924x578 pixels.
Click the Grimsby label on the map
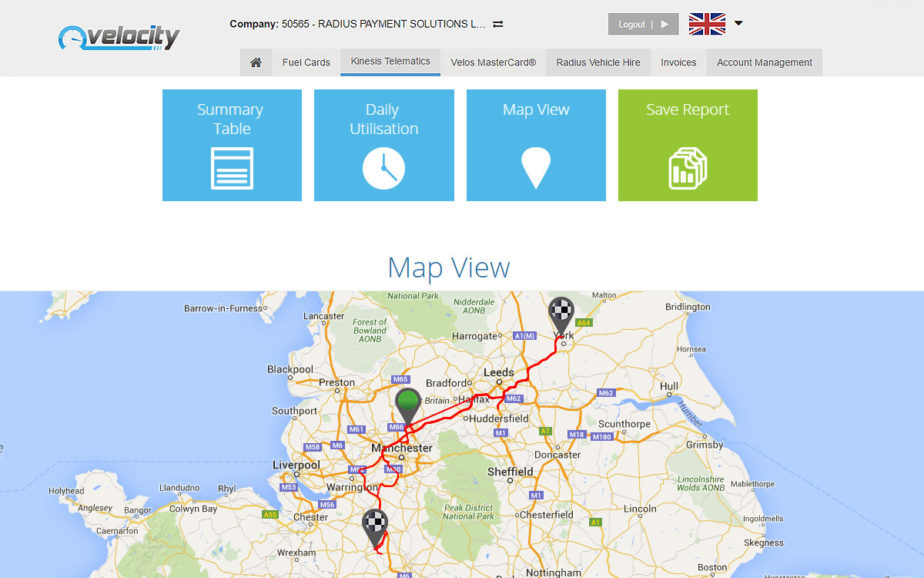[705, 445]
